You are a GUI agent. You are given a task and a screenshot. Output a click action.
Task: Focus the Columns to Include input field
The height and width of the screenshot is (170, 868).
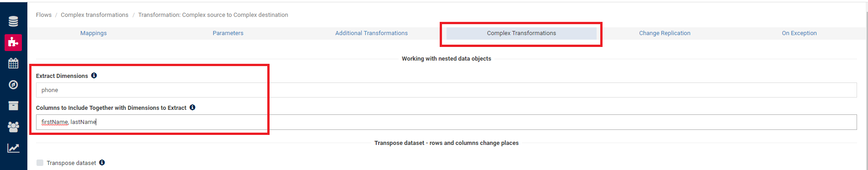point(446,122)
